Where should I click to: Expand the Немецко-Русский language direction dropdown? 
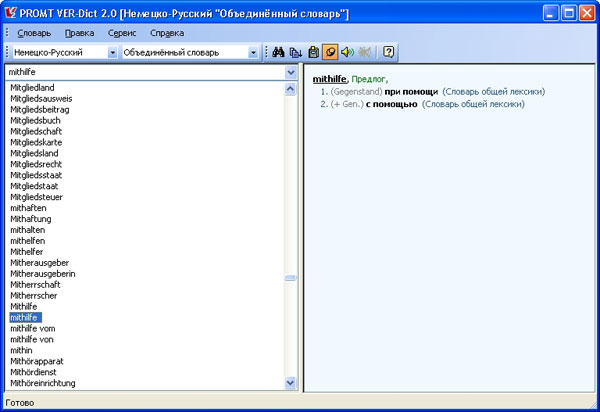click(112, 52)
